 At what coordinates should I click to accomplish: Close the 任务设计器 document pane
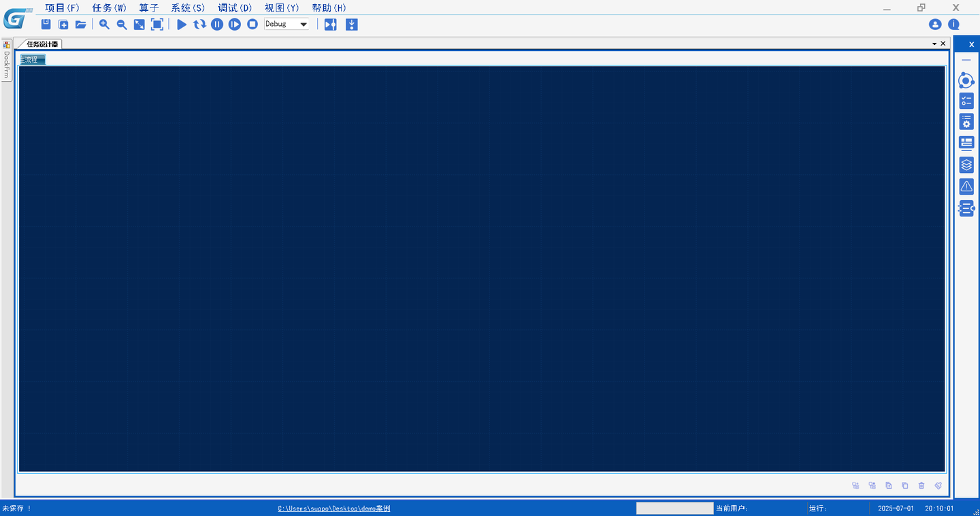(943, 44)
